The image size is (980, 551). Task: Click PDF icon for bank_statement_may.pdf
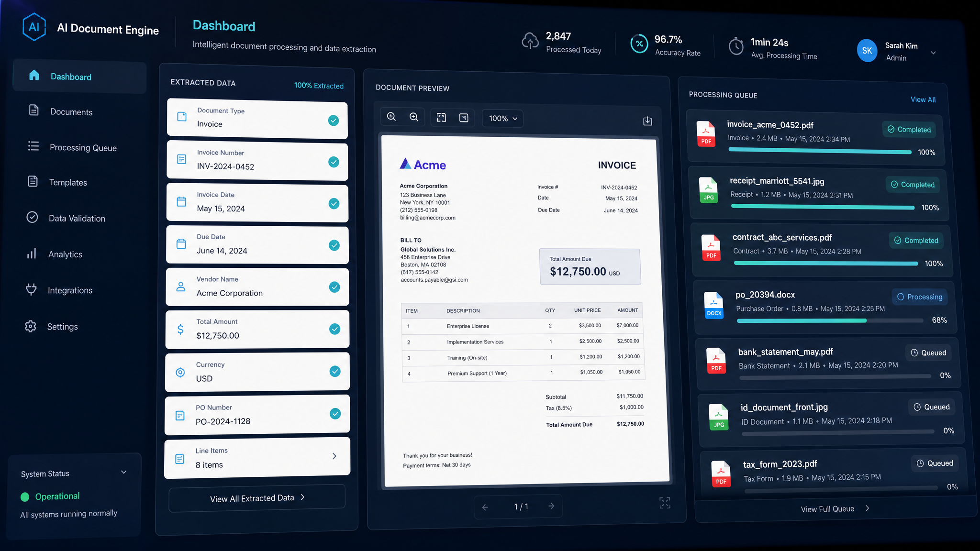point(716,361)
